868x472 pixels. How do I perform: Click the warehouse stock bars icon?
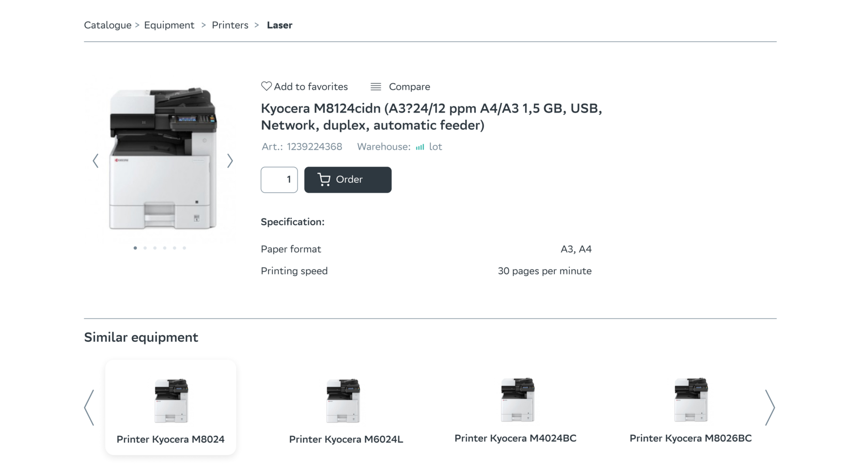coord(420,147)
